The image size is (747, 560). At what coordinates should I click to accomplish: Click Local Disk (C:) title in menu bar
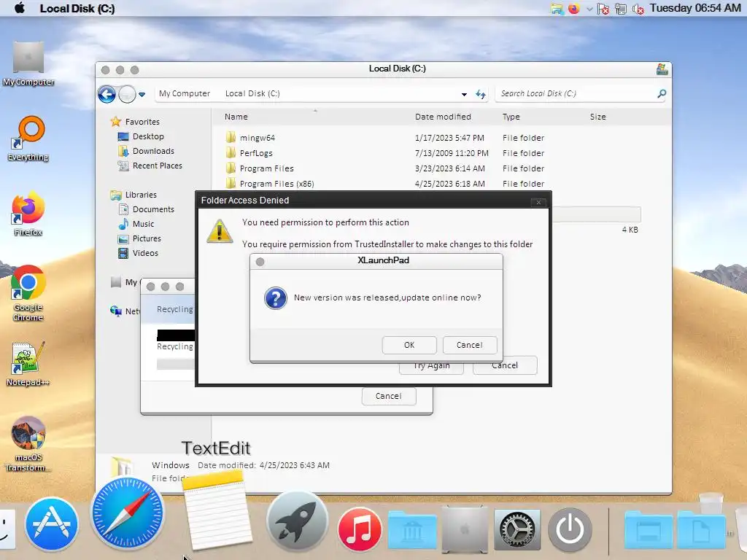pyautogui.click(x=77, y=9)
